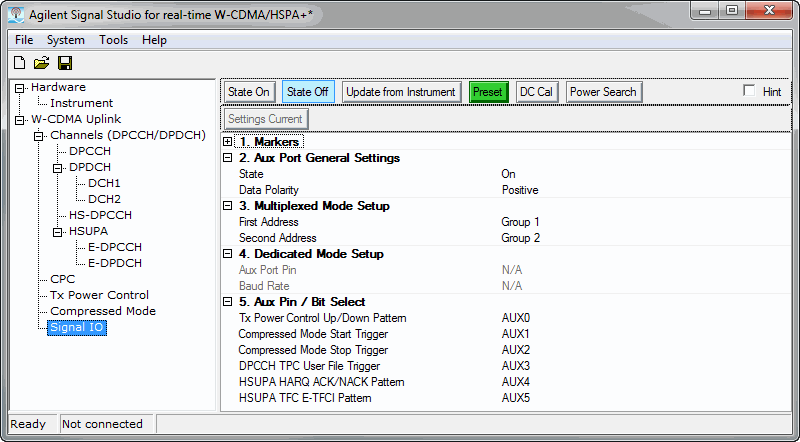Click the State value 'On'
The width and height of the screenshot is (800, 442).
[508, 174]
